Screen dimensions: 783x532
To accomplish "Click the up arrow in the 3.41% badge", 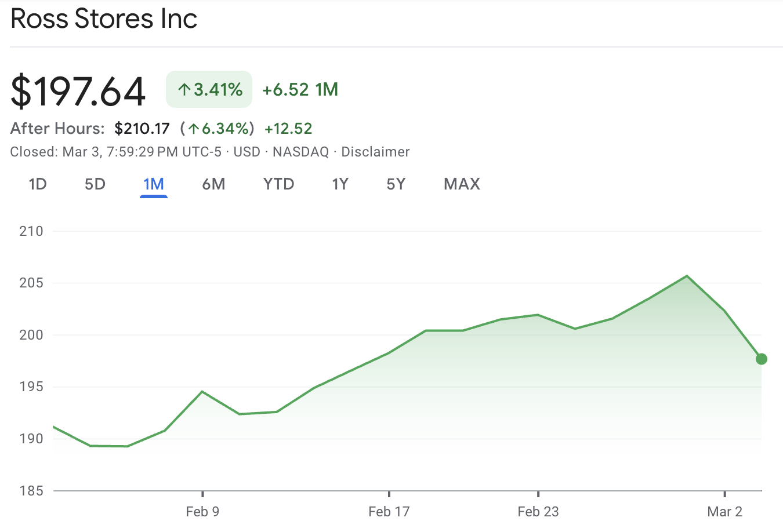I will (184, 90).
